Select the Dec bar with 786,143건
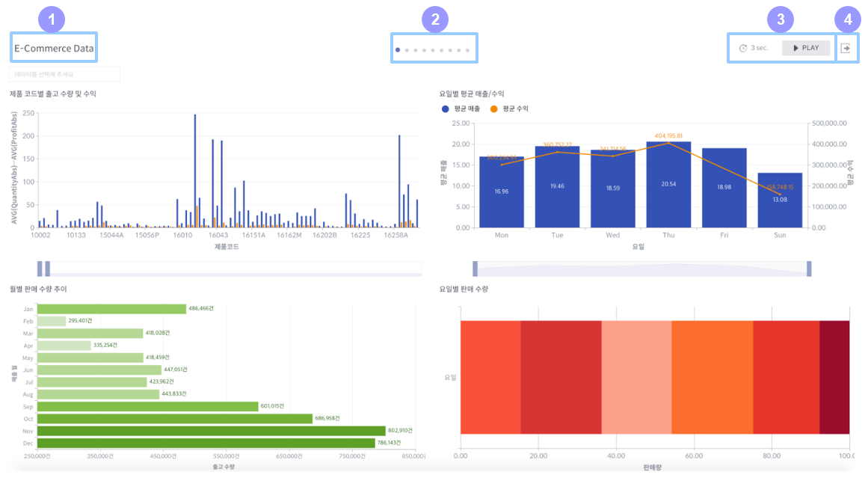Viewport: 868px width, 484px height. tap(206, 443)
